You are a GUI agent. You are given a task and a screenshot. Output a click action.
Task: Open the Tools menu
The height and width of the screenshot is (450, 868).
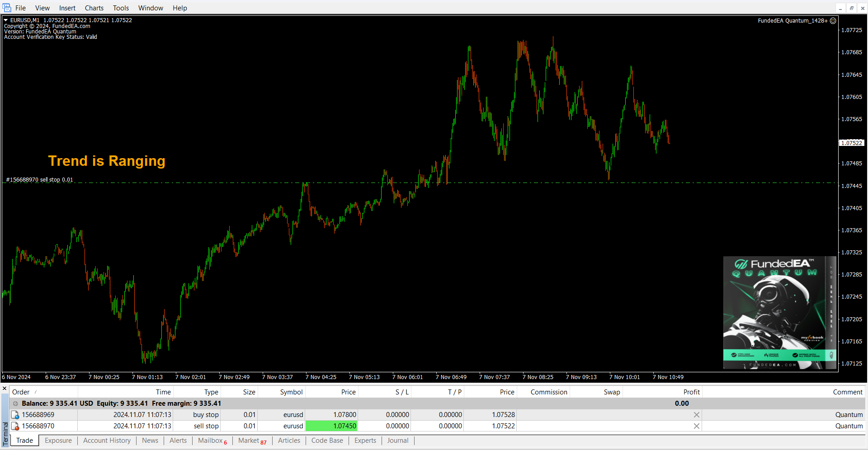tap(121, 8)
